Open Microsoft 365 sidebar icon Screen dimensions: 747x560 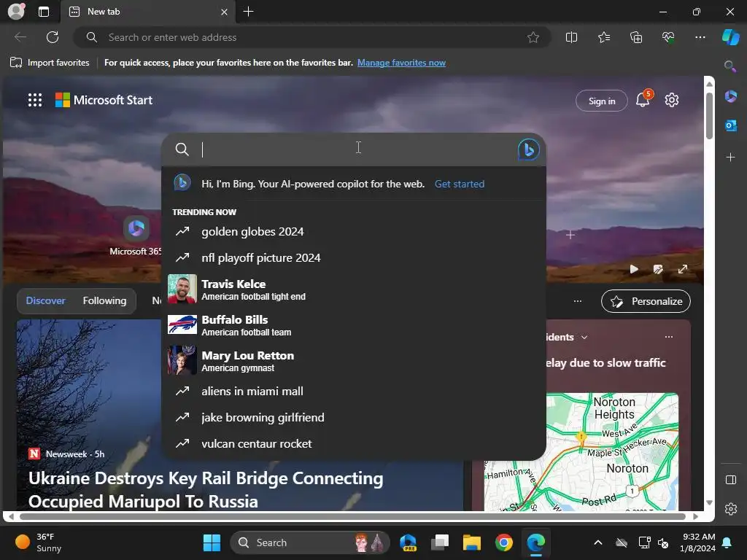click(730, 97)
